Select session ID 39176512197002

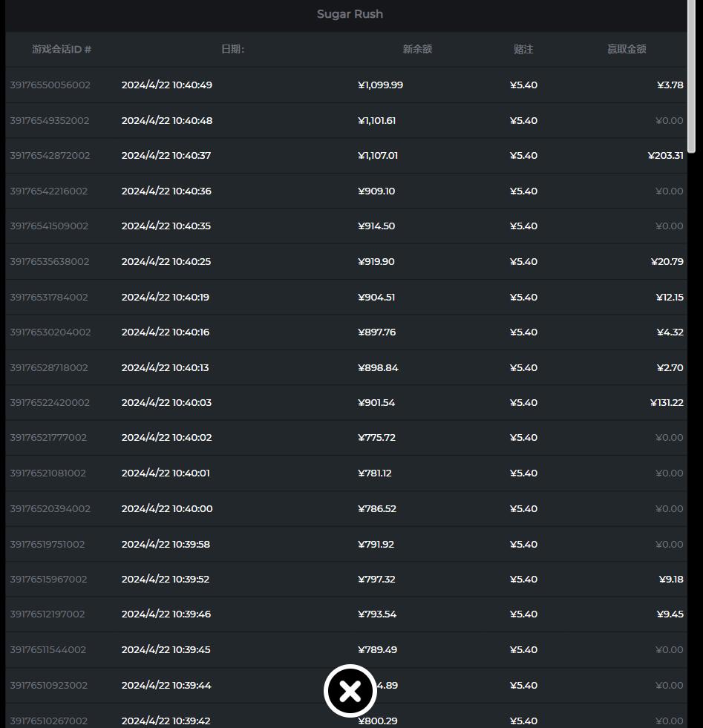(48, 614)
